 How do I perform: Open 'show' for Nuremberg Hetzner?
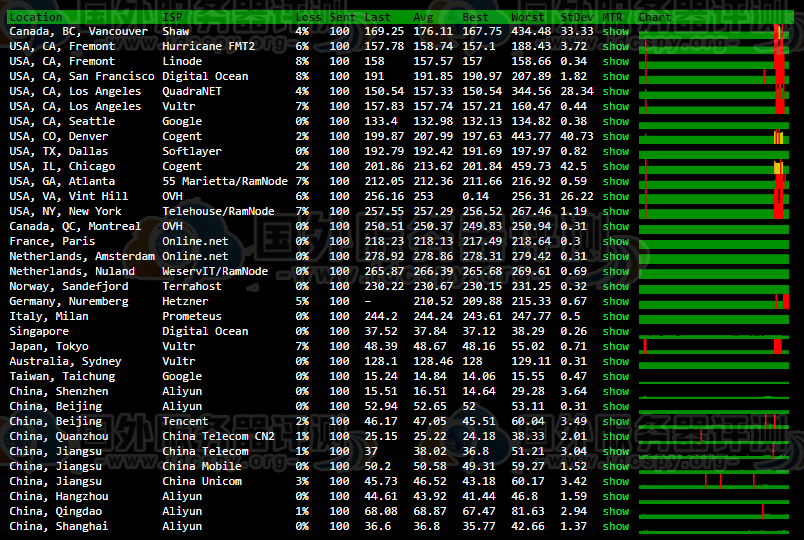[x=615, y=301]
